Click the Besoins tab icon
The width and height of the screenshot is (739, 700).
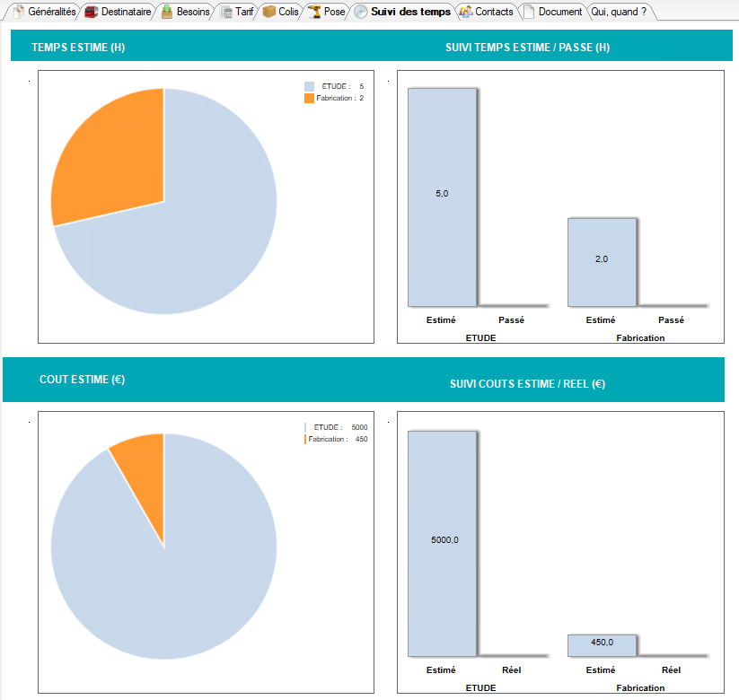pos(167,12)
